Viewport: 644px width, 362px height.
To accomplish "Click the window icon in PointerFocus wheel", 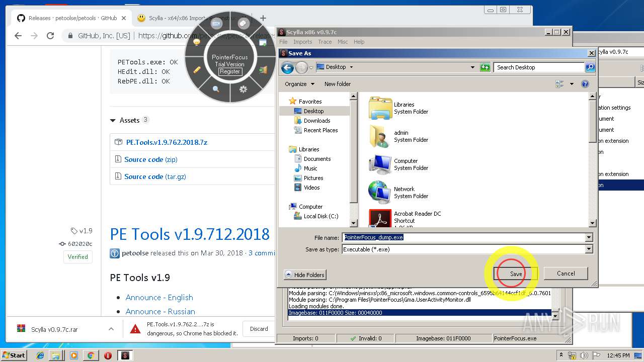I will 262,43.
